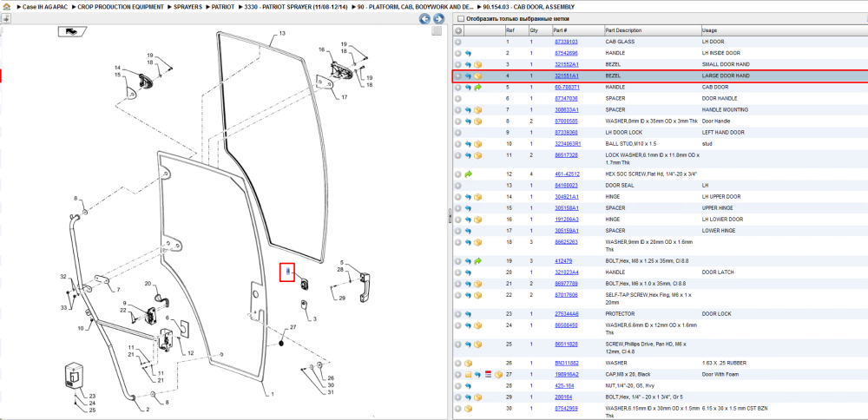Open 'CROP PRODUCTION EQUIPMENT' breadcrumb
This screenshot has height=420, width=868.
pyautogui.click(x=121, y=7)
